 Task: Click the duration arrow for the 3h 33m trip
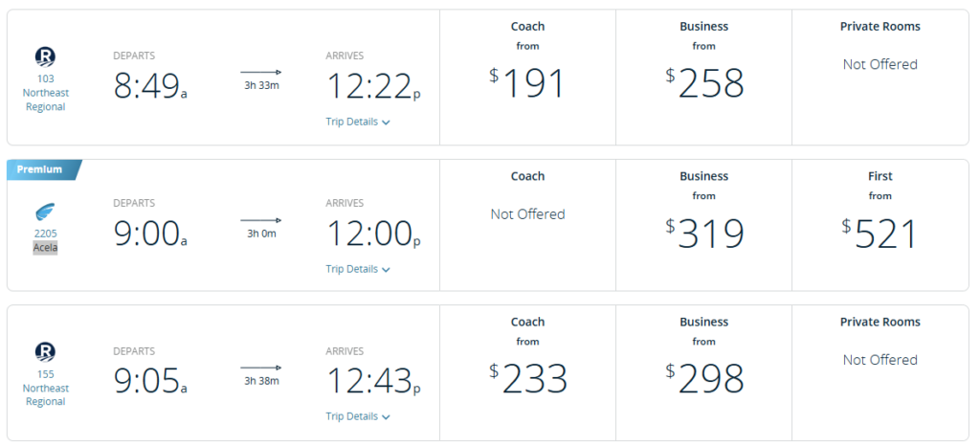tap(260, 72)
